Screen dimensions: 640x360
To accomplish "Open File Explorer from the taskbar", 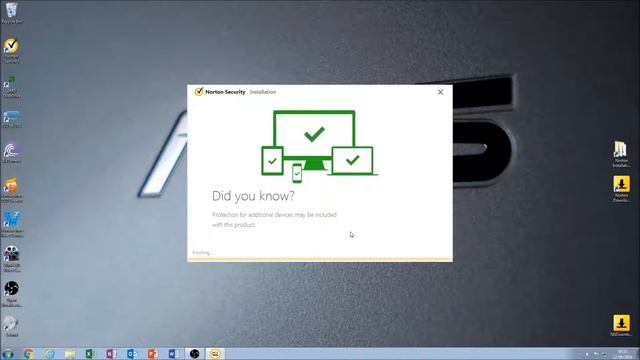I will [x=70, y=354].
